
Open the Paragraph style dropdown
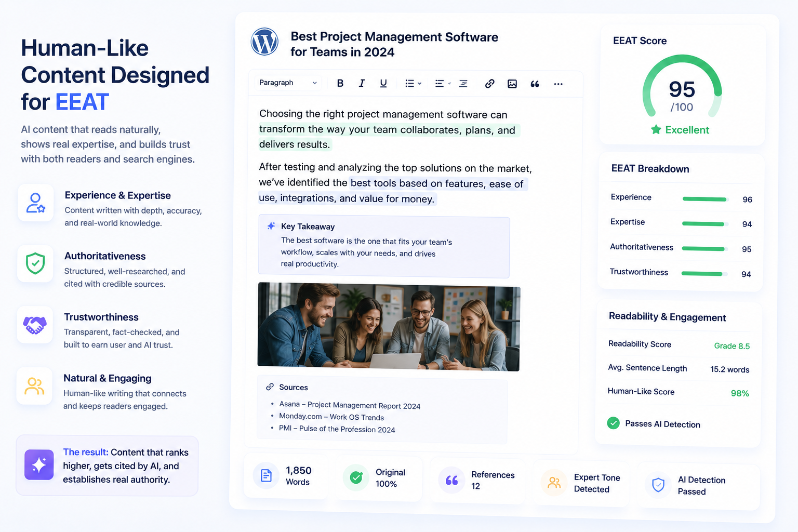pos(288,83)
